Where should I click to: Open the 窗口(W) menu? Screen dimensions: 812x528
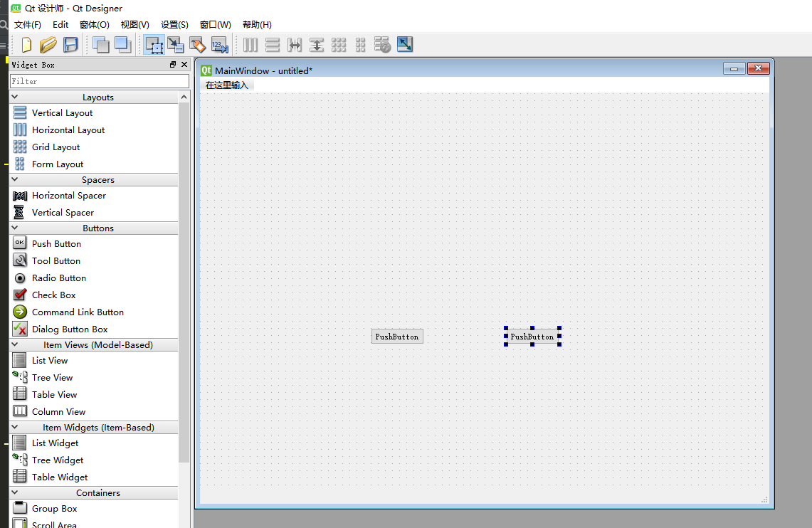[x=216, y=25]
